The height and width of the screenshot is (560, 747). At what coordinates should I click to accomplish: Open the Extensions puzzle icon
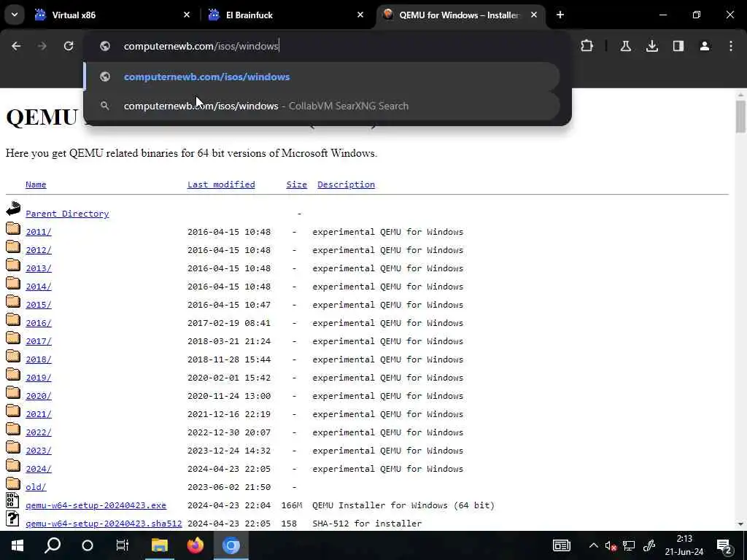click(587, 46)
